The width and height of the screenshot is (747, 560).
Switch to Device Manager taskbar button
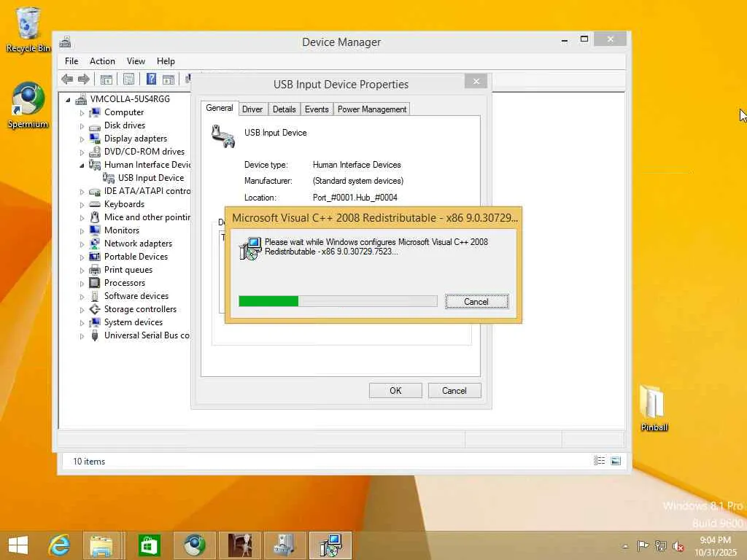coord(285,545)
